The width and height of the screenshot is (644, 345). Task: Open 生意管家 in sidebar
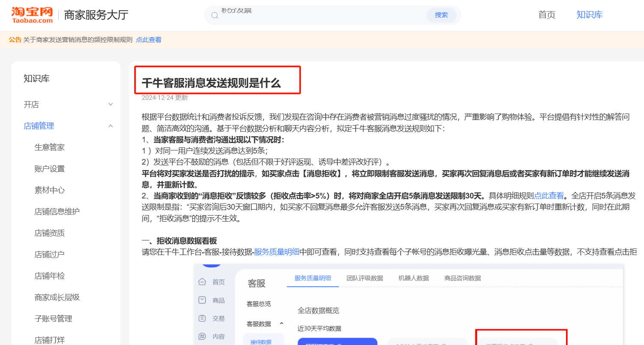click(x=50, y=147)
